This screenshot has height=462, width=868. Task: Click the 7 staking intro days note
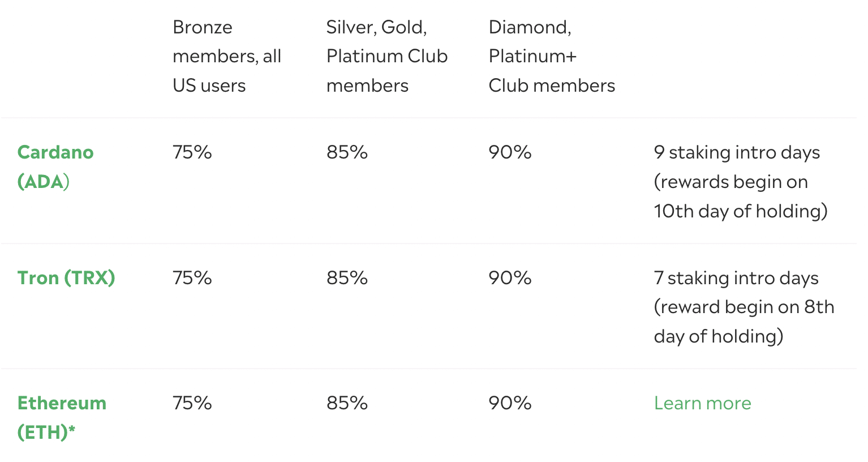click(x=744, y=307)
